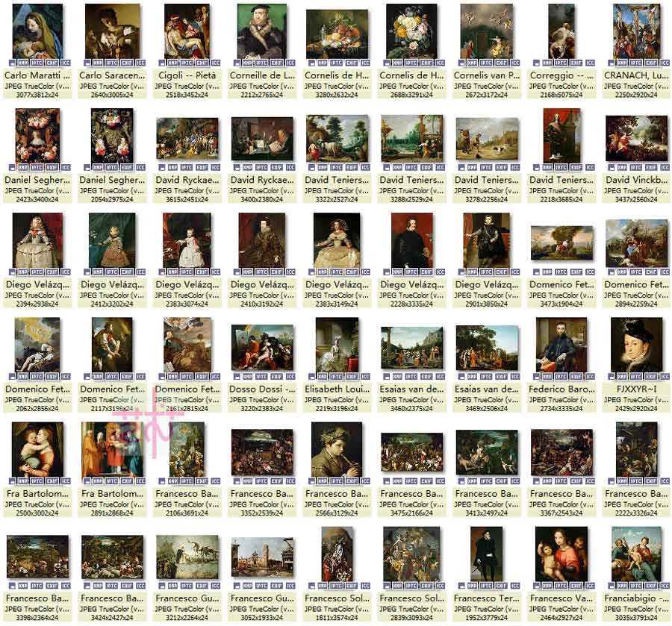
Task: Click file name 'Elisabeth Loui...'
Action: 337,389
